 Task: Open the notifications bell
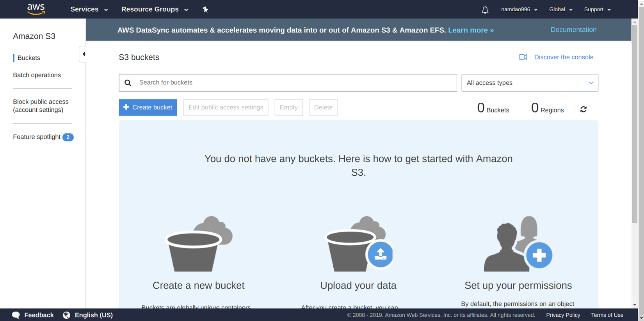click(485, 10)
